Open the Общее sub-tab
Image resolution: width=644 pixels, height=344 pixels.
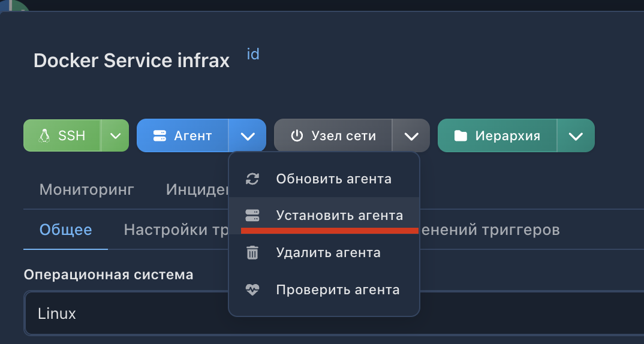[x=65, y=230]
